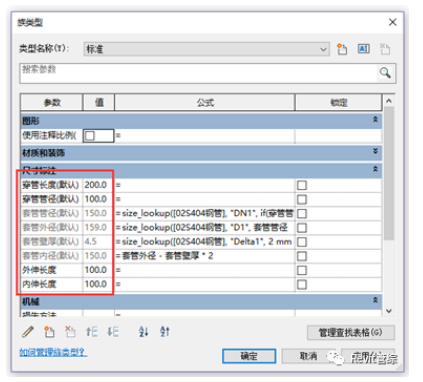Screen dimensions: 423x382
Task: Click the scrollbar down arrow
Action: click(389, 311)
